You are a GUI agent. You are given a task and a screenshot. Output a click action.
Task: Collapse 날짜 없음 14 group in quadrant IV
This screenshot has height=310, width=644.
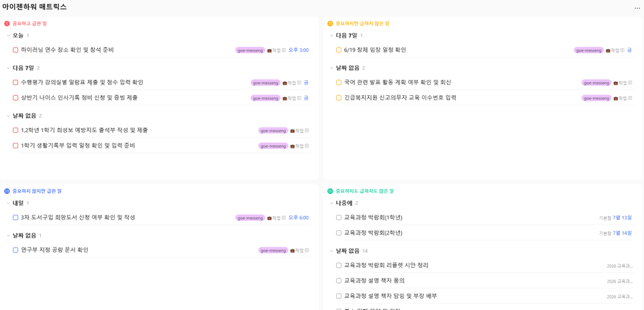pos(331,251)
